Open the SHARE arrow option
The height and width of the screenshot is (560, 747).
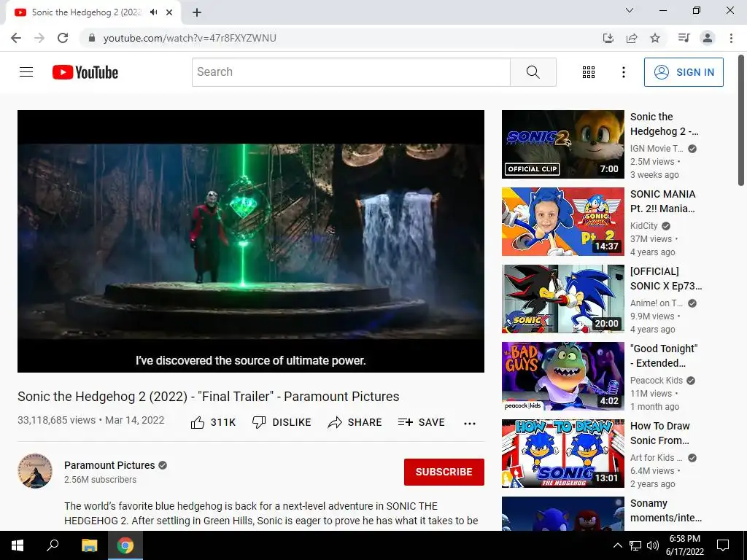(355, 422)
